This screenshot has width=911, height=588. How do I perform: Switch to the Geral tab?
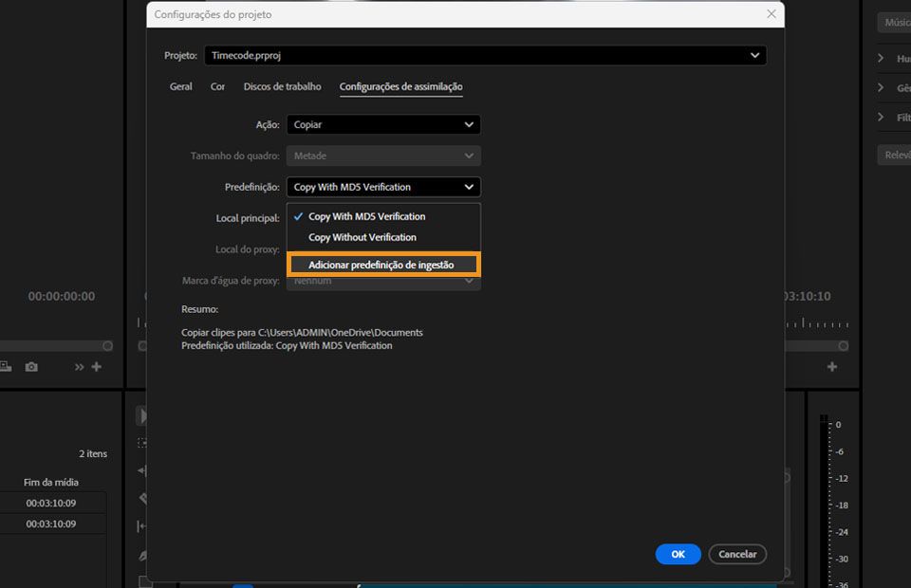click(x=179, y=86)
